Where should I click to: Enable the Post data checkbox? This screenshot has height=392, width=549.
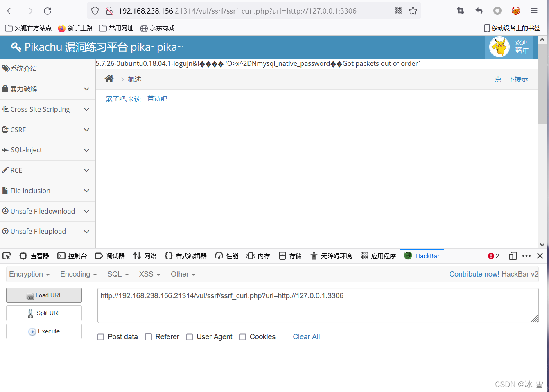click(x=101, y=337)
